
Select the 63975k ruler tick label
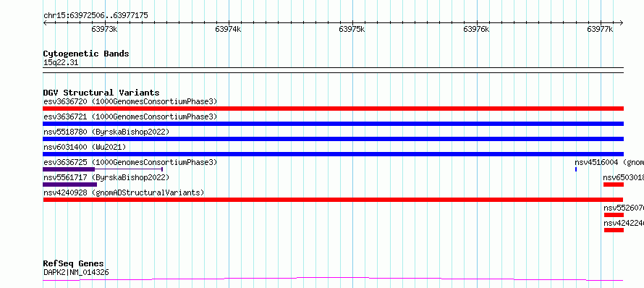(x=352, y=29)
